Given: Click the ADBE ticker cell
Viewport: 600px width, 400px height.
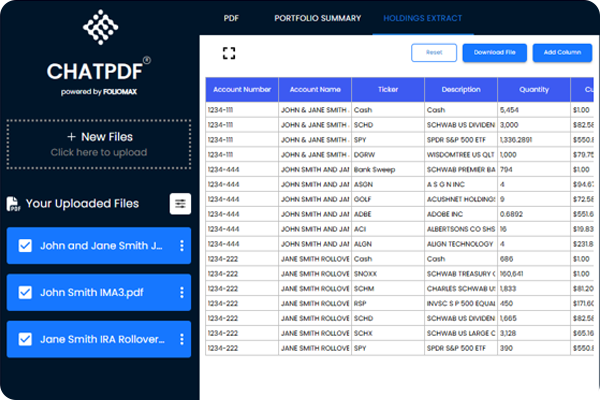Looking at the screenshot, I should 388,214.
